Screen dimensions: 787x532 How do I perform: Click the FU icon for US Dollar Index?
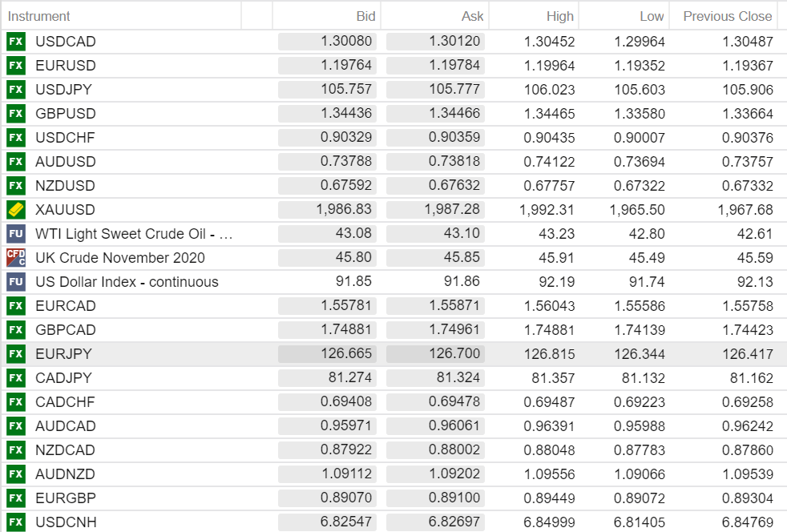click(15, 282)
